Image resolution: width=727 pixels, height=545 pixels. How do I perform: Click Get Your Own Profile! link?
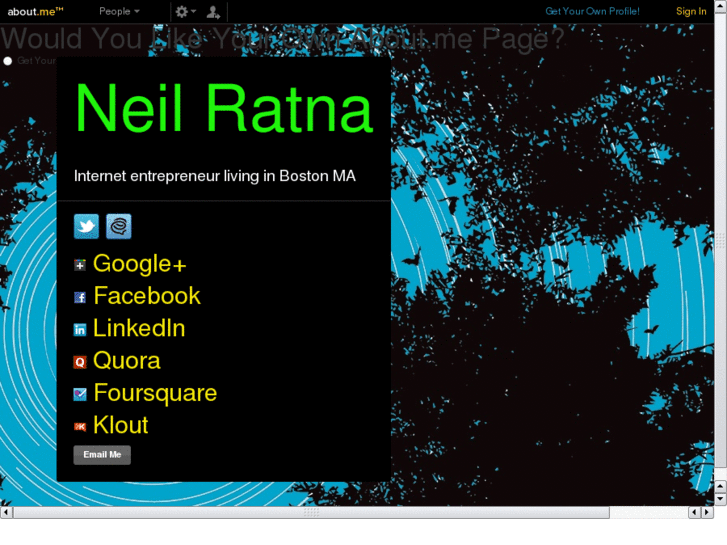pos(592,11)
